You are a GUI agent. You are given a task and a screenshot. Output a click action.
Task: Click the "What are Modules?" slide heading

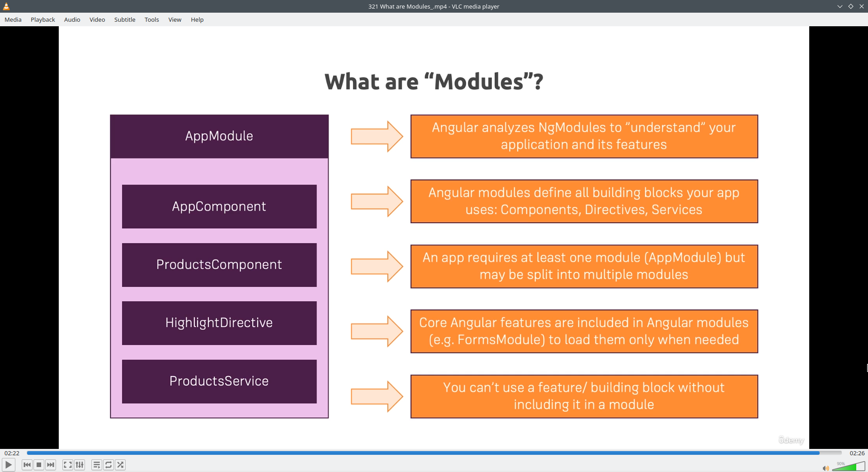pyautogui.click(x=434, y=82)
